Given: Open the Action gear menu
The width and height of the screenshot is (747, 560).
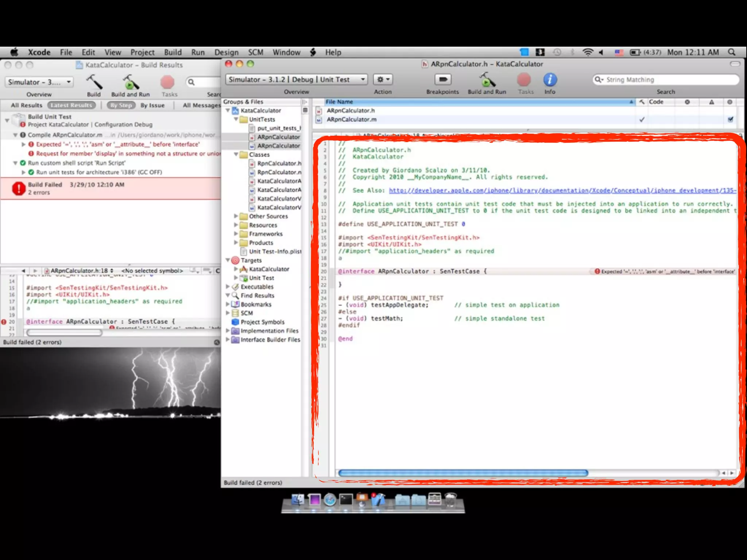Looking at the screenshot, I should click(383, 79).
